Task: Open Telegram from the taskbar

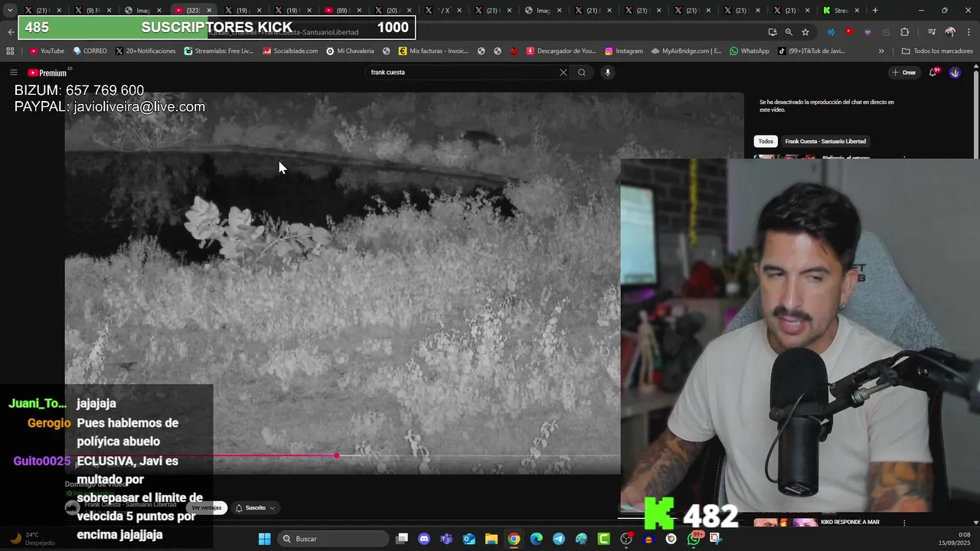Action: pyautogui.click(x=559, y=539)
